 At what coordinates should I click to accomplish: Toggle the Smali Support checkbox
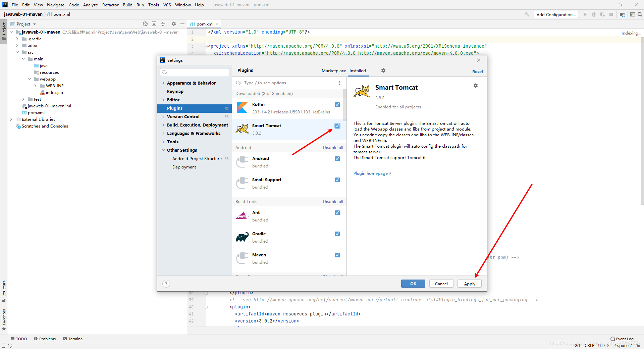337,180
